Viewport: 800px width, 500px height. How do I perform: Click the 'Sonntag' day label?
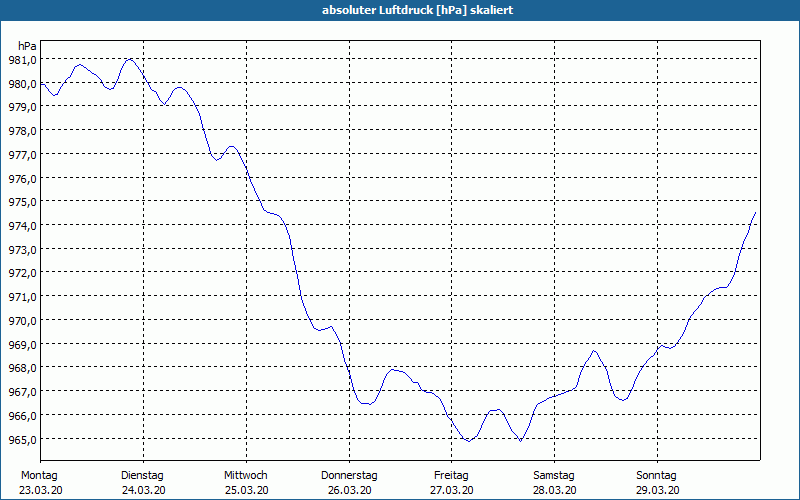tap(656, 476)
